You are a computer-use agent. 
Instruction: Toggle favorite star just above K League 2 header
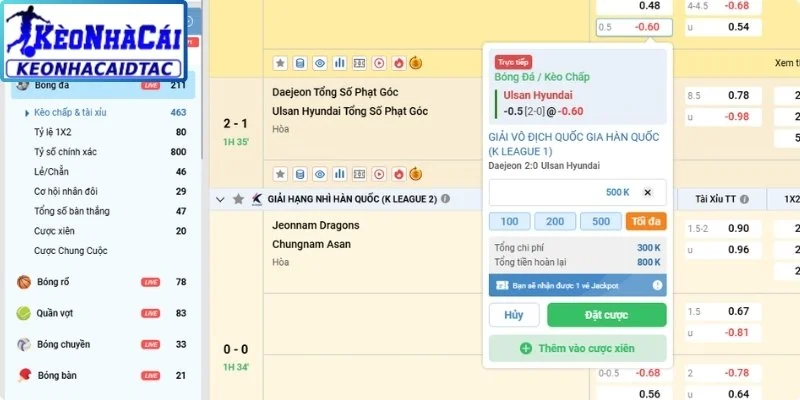(280, 174)
